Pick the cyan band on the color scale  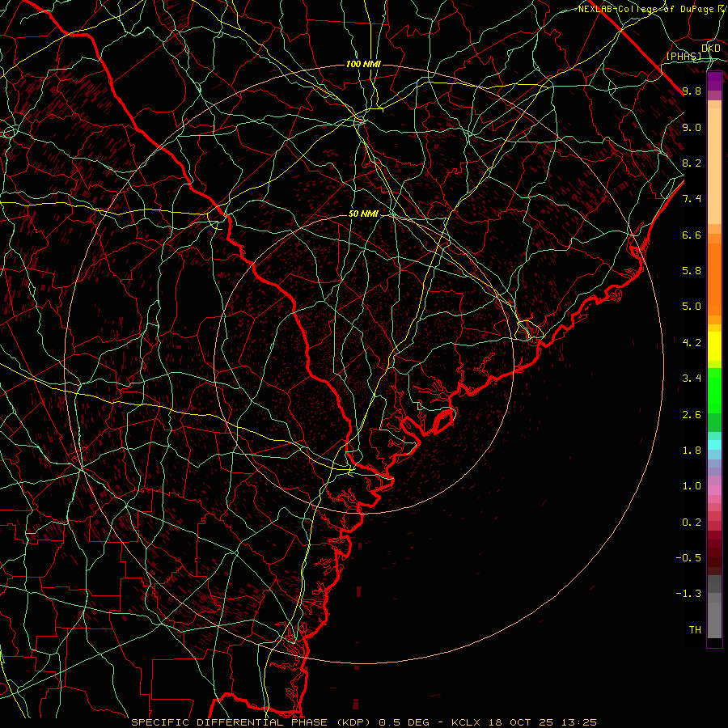tap(714, 445)
